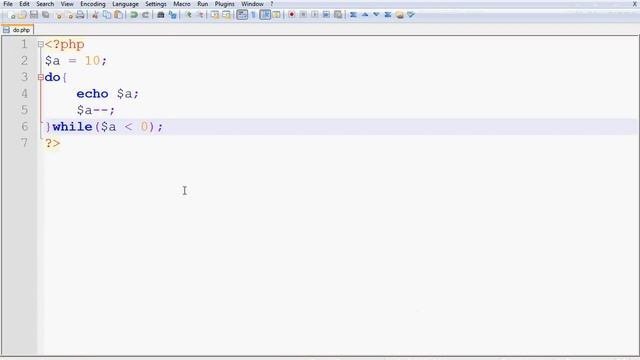This screenshot has height=360, width=640.
Task: Click the Open file toolbar icon
Action: pos(23,15)
